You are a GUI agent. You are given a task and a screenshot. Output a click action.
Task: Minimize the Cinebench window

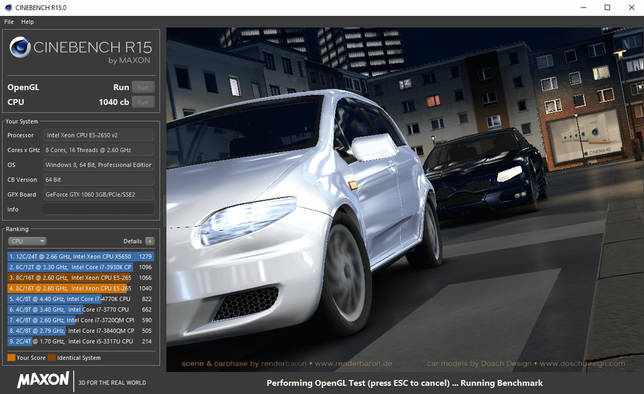pos(584,7)
